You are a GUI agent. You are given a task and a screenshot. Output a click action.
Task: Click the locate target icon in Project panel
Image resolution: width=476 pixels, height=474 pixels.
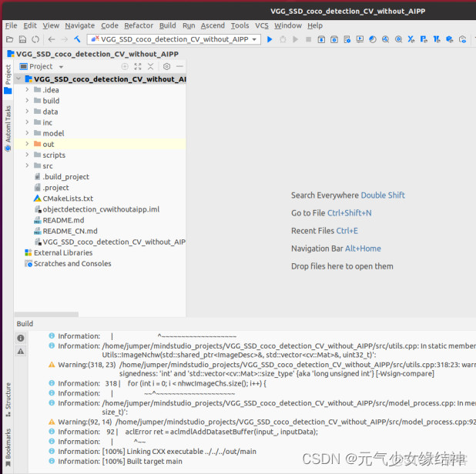click(125, 66)
